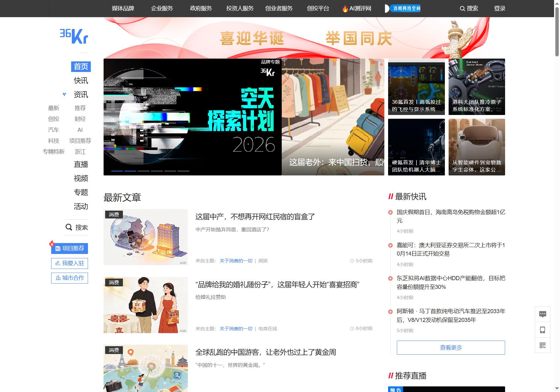The width and height of the screenshot is (560, 392).
Task: Open the feedback chat bubble icon
Action: coord(543,314)
